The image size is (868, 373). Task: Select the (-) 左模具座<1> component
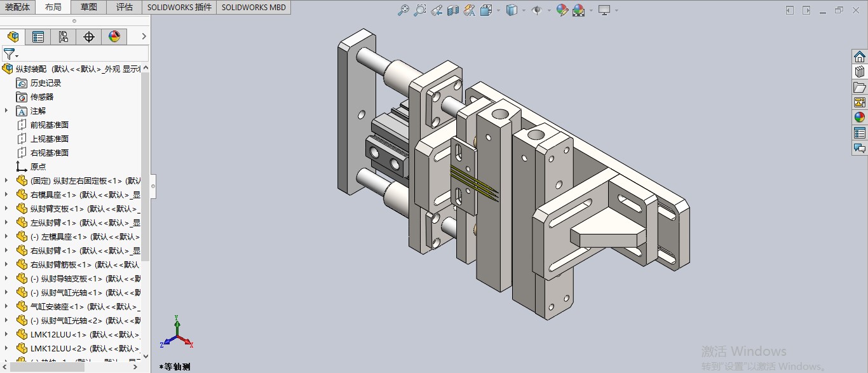(78, 236)
